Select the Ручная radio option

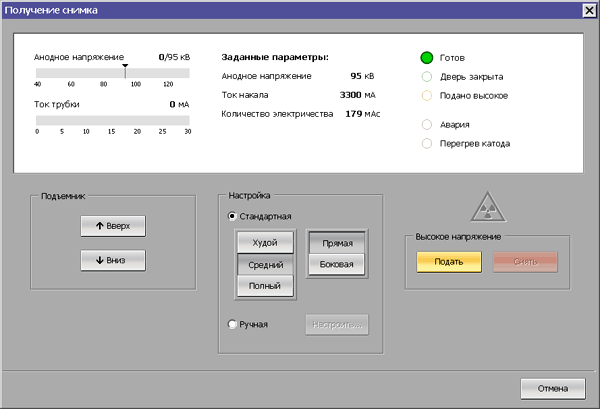[x=233, y=324]
